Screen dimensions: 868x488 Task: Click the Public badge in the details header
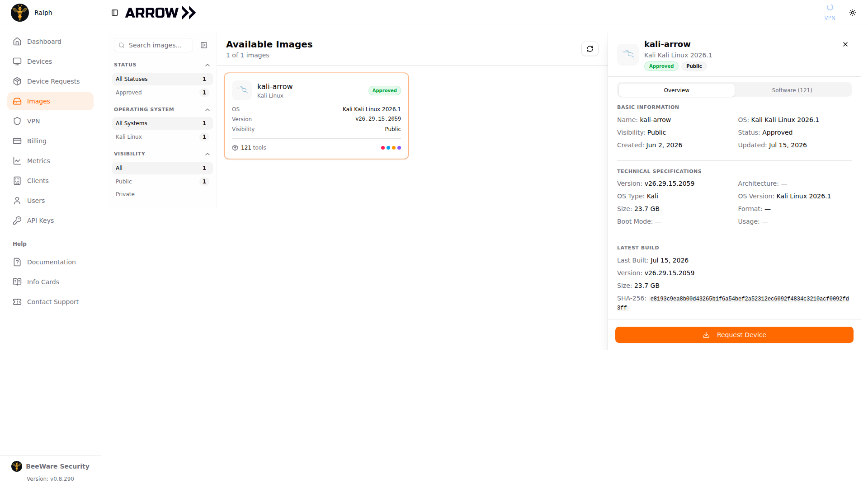pos(694,66)
